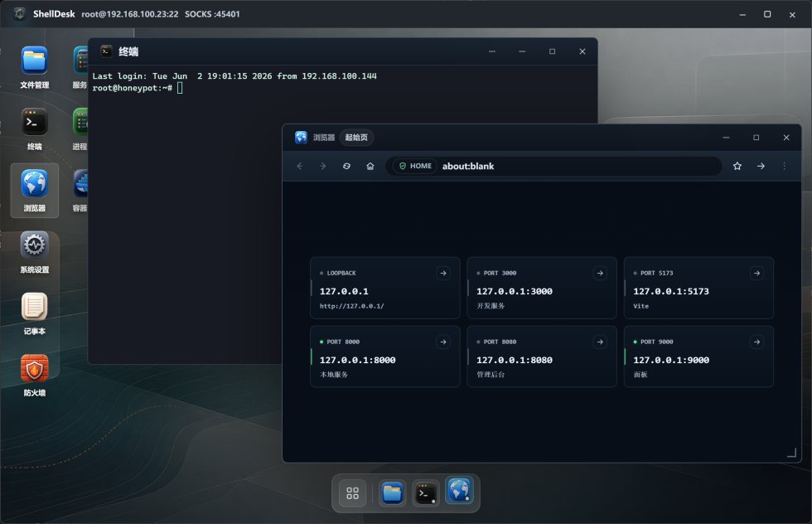The height and width of the screenshot is (524, 812).
Task: Maximize the browser window
Action: (756, 138)
